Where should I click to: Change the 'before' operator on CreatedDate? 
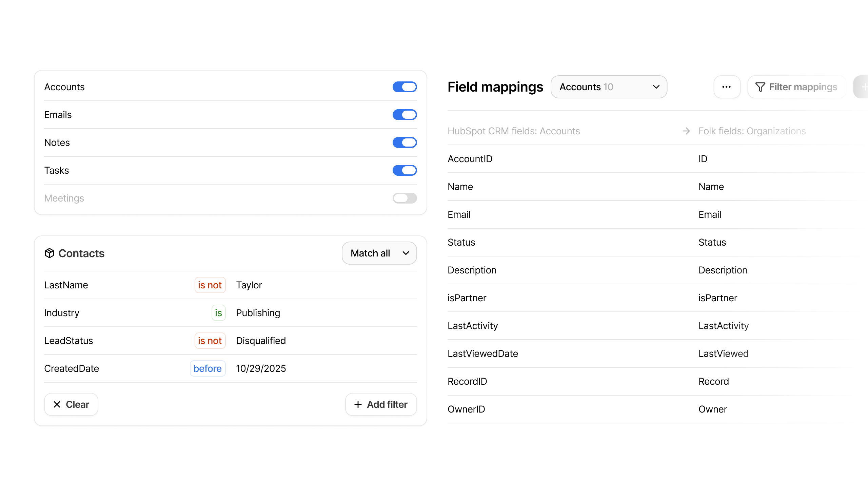pyautogui.click(x=207, y=368)
